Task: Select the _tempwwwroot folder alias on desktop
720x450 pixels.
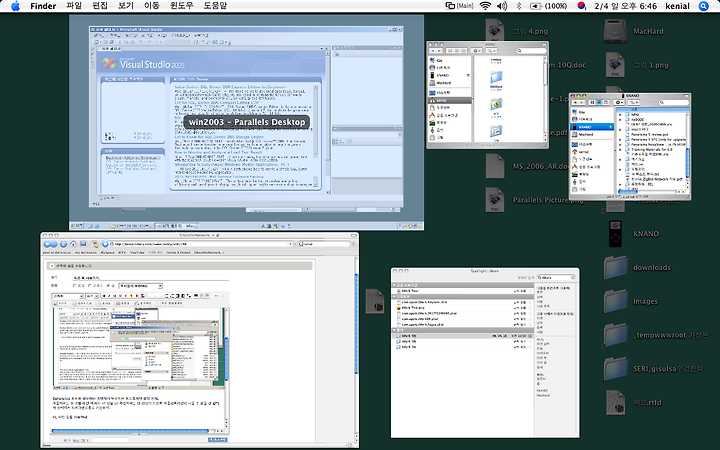Action: [x=616, y=335]
